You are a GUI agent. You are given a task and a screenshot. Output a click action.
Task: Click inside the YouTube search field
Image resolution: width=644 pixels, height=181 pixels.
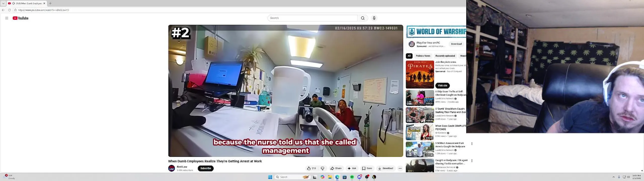click(312, 18)
